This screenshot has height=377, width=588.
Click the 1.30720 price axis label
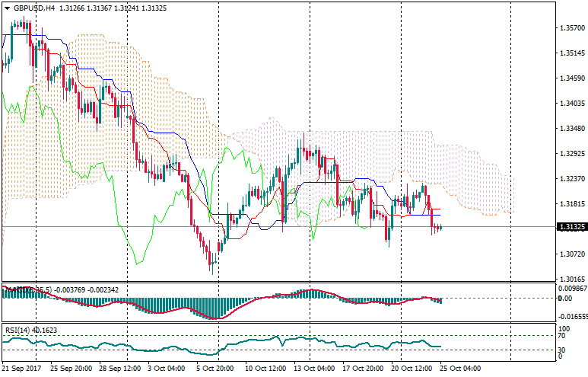[571, 254]
